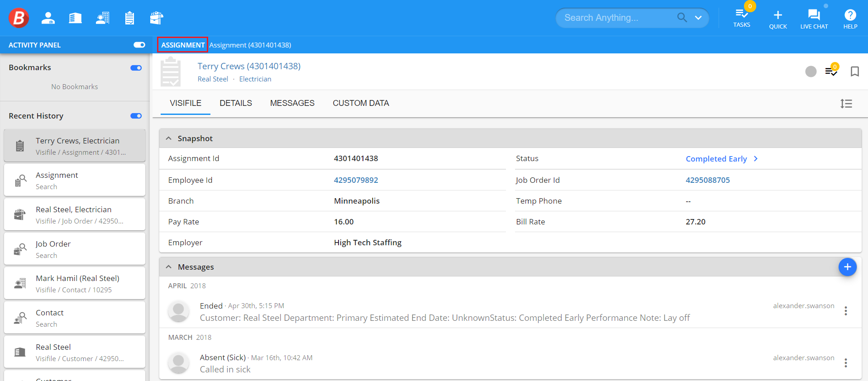This screenshot has height=381, width=868.
Task: Switch to the CUSTOM DATA tab
Action: click(361, 103)
